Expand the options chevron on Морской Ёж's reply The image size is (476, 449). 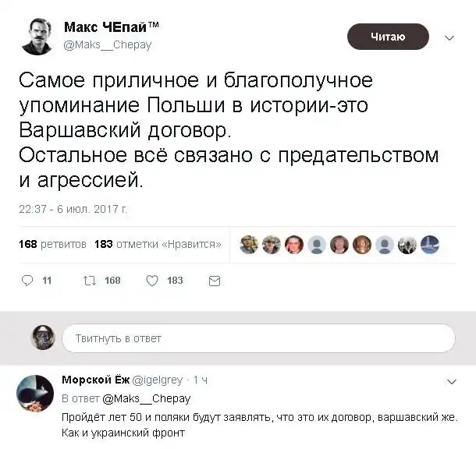451,381
